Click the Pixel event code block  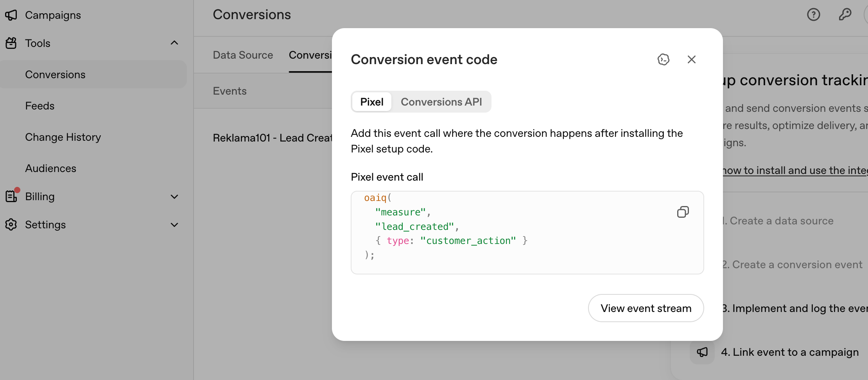tap(527, 233)
